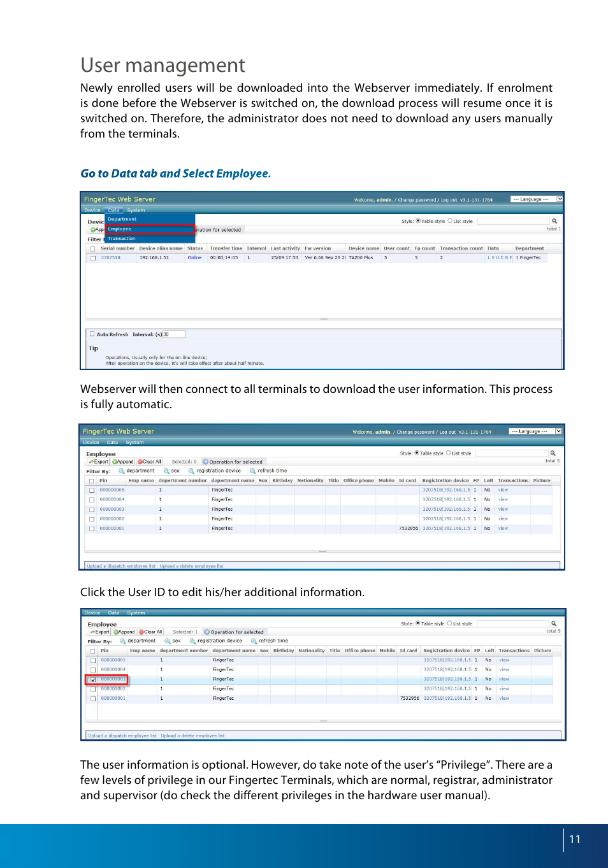
Task: Click 'Upload a dispatch employee list' in 'Selected: 0' screenshot
Action: pyautogui.click(x=121, y=566)
